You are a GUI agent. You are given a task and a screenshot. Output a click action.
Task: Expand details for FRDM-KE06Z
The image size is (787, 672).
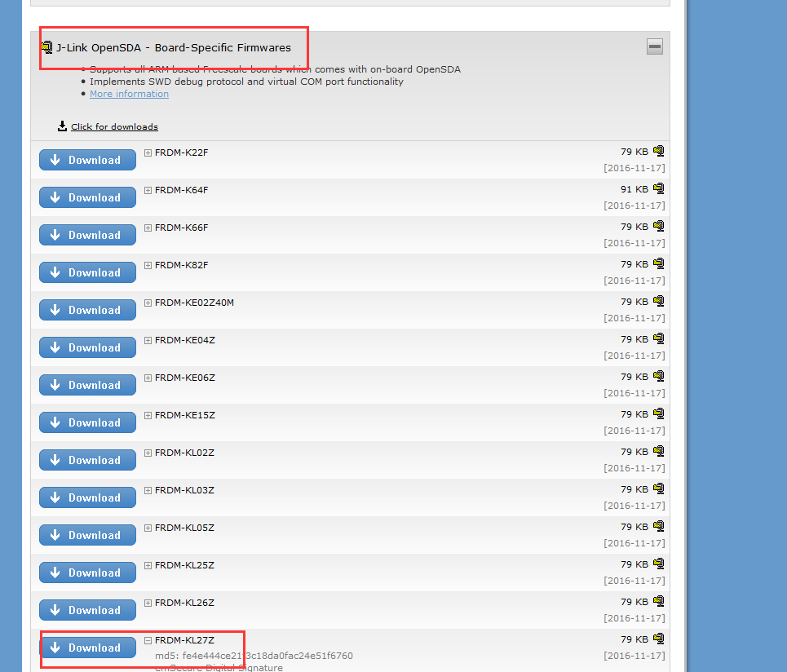(148, 378)
